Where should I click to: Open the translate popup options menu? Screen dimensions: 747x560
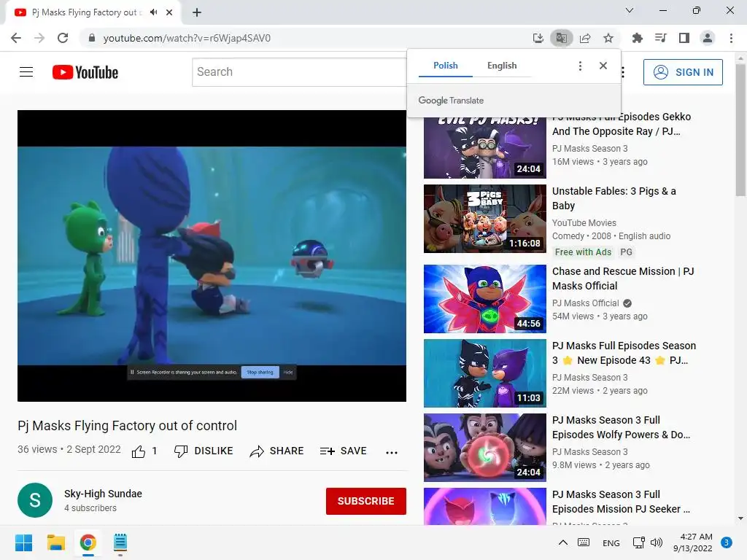click(580, 66)
